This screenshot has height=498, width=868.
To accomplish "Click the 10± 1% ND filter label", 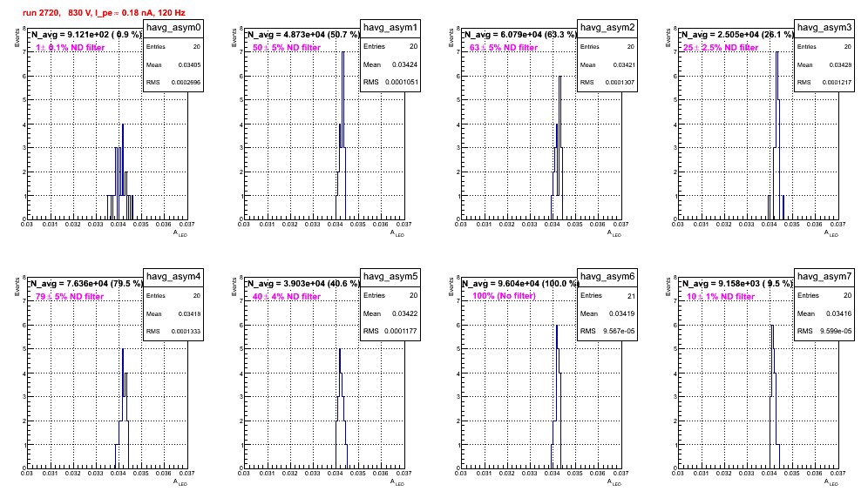I will pos(721,297).
